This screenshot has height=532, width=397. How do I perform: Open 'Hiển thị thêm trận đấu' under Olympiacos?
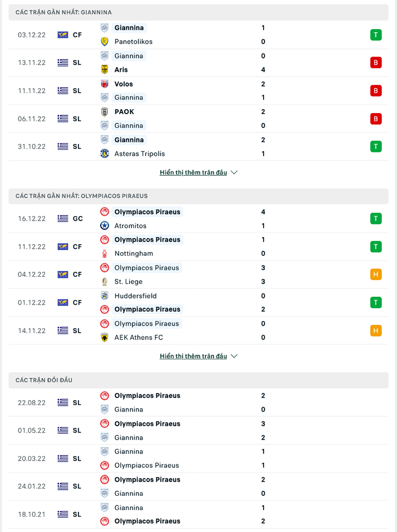click(193, 356)
